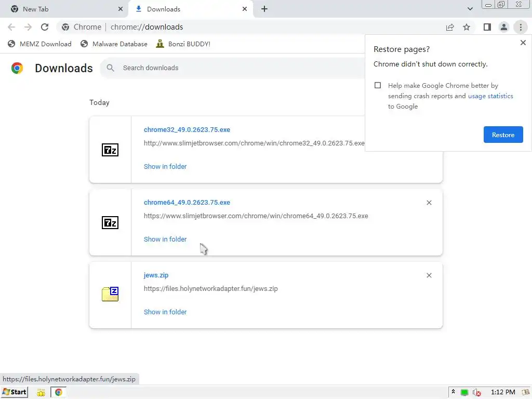532x399 pixels.
Task: Dismiss the Restore pages popup
Action: pyautogui.click(x=523, y=43)
